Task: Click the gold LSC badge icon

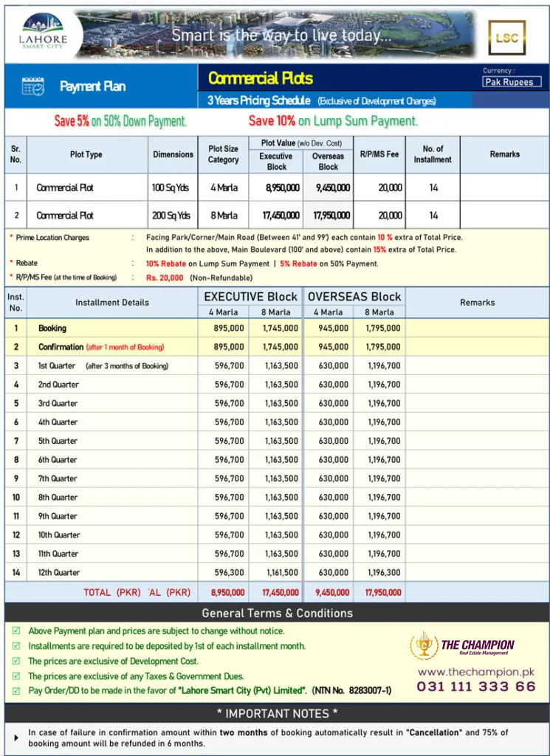Action: pos(506,38)
